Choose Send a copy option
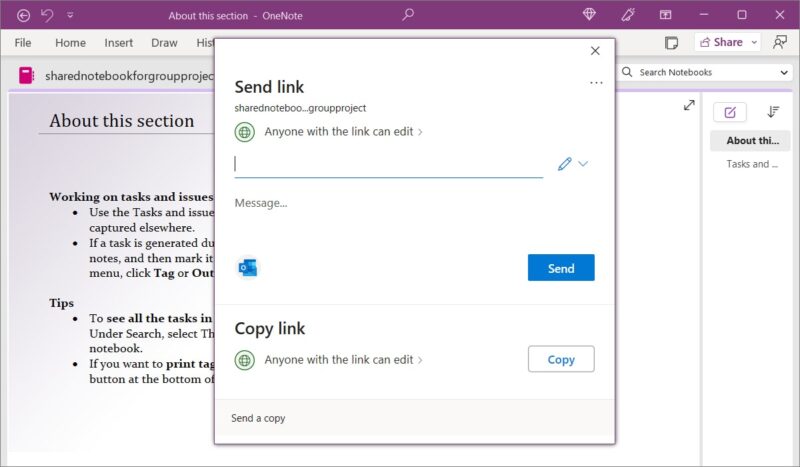The width and height of the screenshot is (800, 467). pos(258,419)
